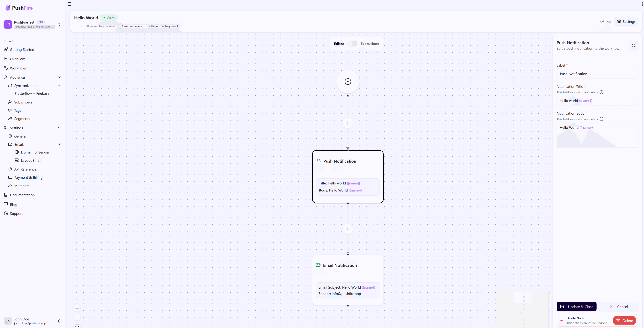Delete the node with Delete button

pos(624,320)
